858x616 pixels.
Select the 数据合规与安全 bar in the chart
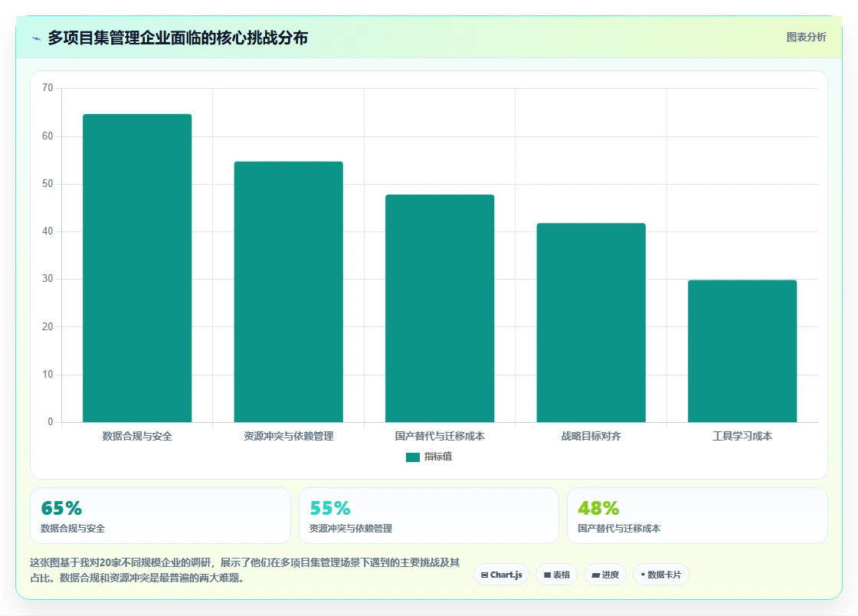(137, 268)
